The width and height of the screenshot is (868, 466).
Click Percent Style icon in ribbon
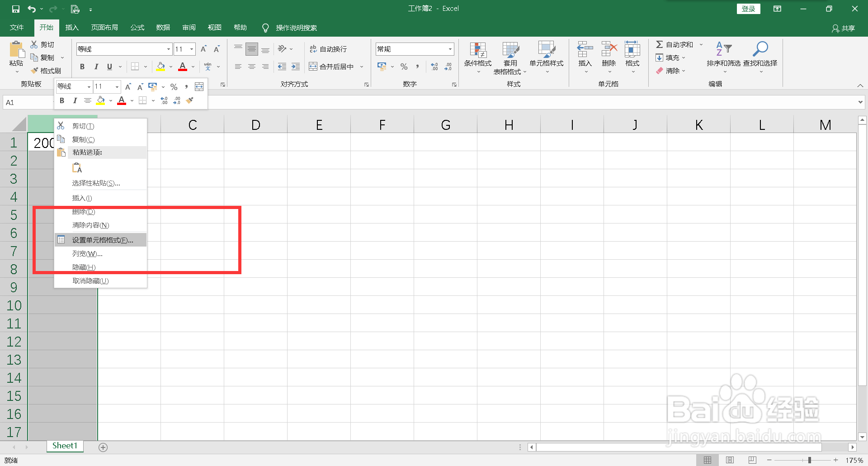(404, 67)
